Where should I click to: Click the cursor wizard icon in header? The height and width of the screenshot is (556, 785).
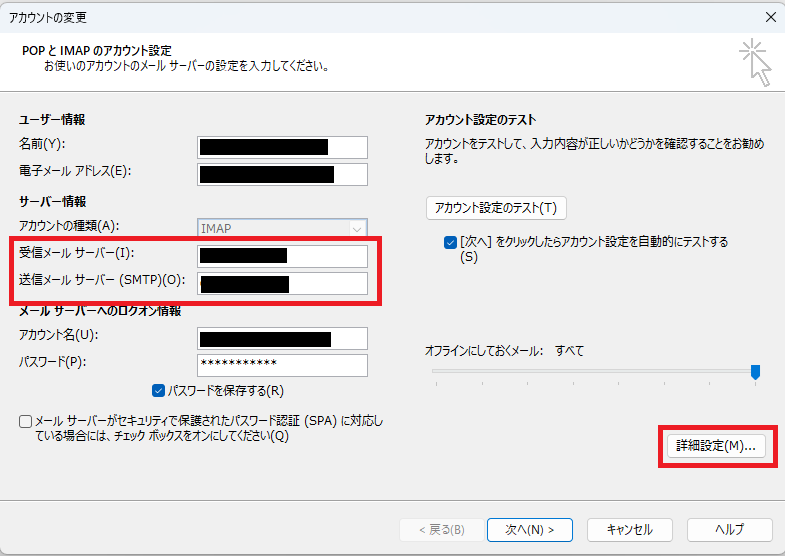756,63
